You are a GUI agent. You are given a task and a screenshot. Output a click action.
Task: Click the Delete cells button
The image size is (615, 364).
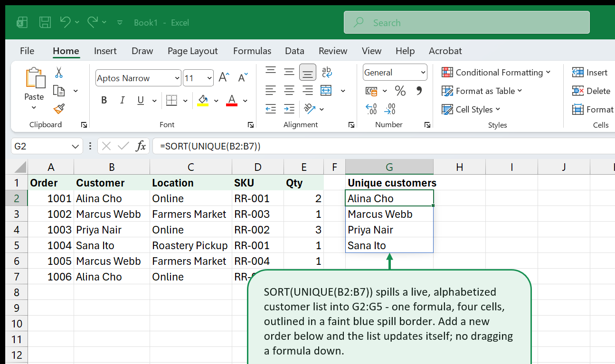click(591, 91)
